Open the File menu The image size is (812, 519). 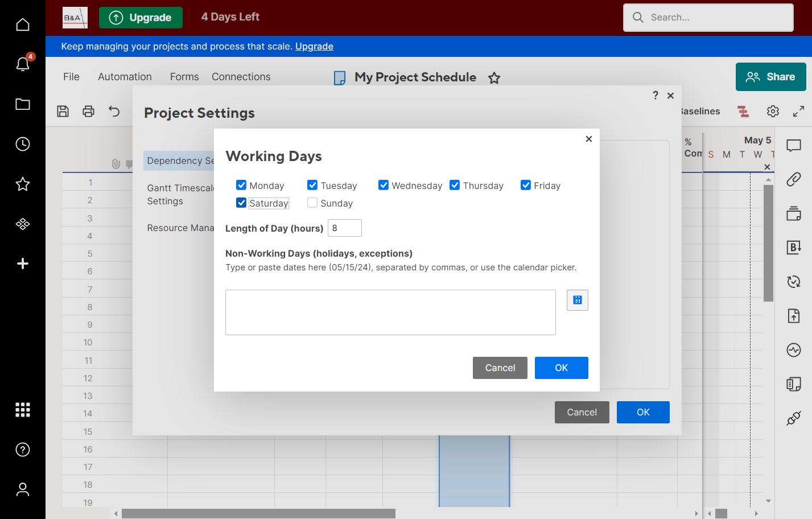(71, 77)
